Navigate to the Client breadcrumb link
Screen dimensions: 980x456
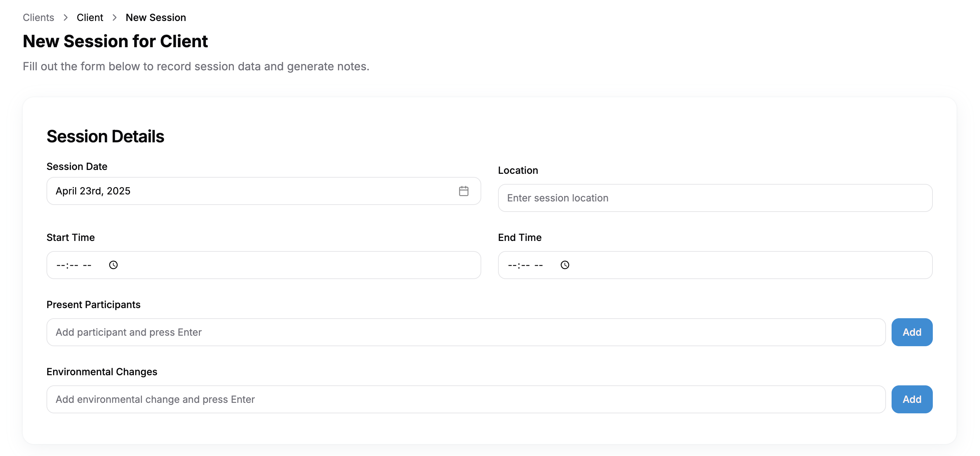(x=90, y=17)
